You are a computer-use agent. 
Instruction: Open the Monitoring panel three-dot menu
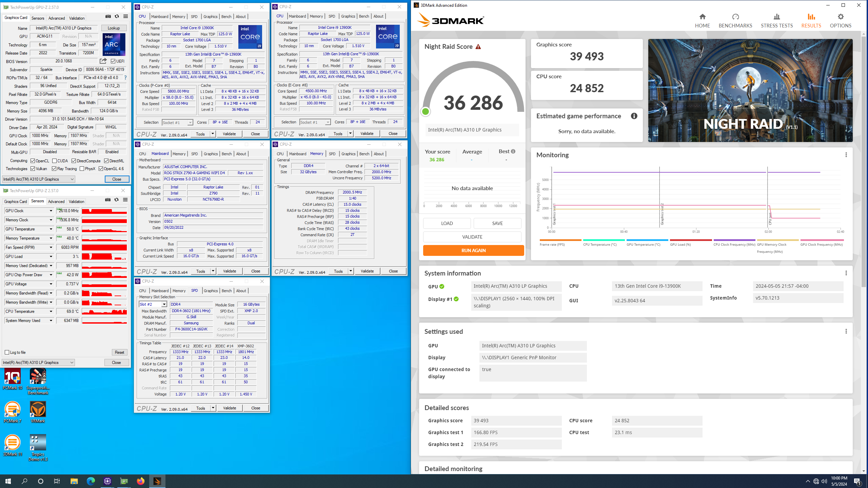pyautogui.click(x=846, y=155)
